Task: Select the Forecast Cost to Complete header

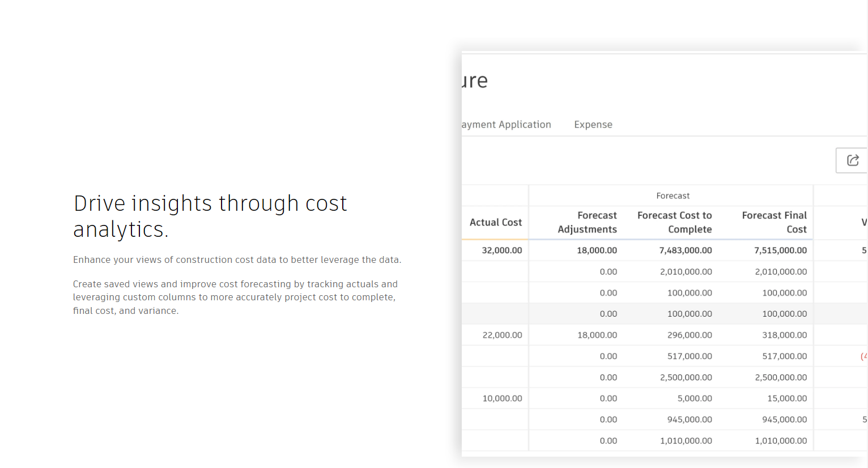Action: pos(674,223)
